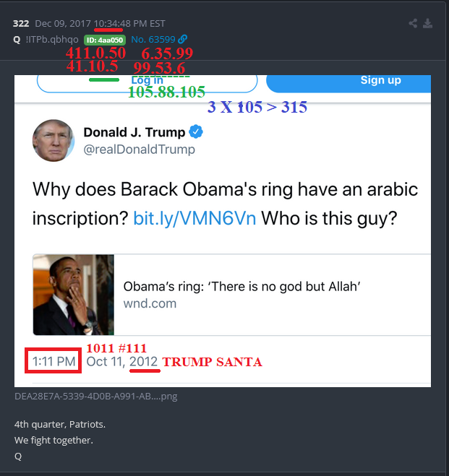Image resolution: width=449 pixels, height=476 pixels.
Task: Open the bit.ly/VMN6Vn link
Action: click(194, 218)
